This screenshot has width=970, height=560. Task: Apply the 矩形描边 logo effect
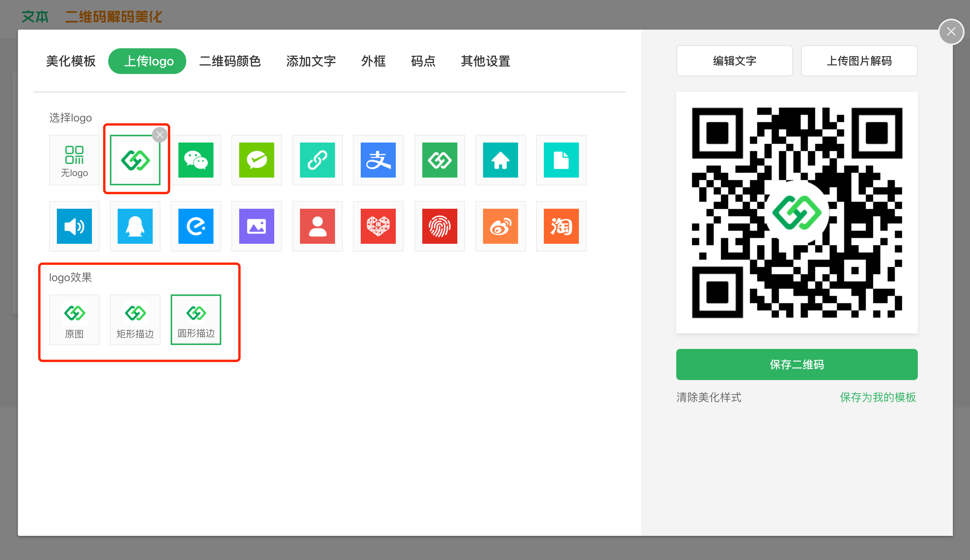[x=135, y=320]
